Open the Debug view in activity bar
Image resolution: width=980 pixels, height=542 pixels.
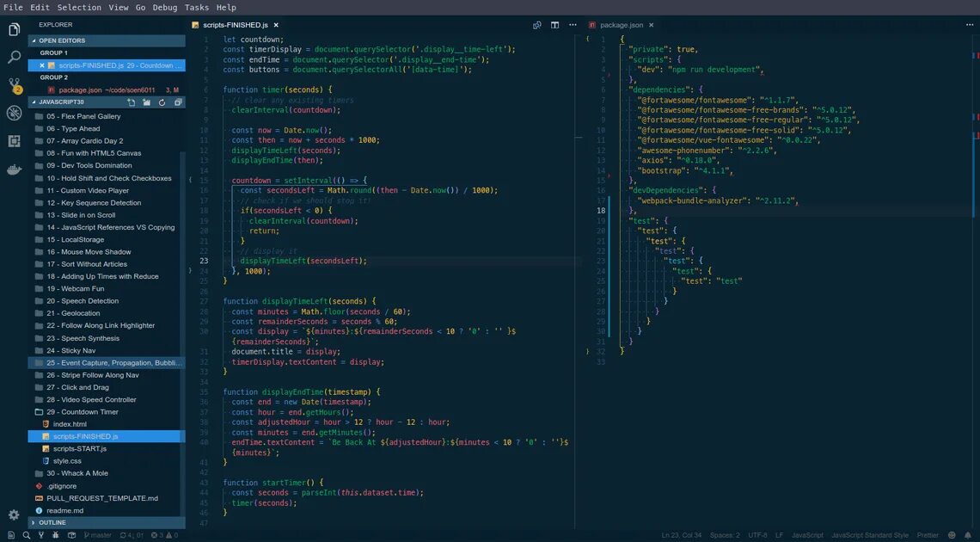(14, 114)
